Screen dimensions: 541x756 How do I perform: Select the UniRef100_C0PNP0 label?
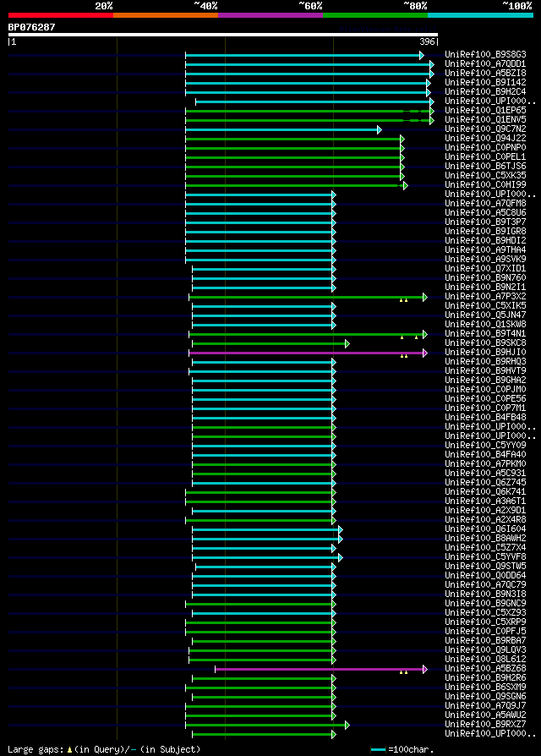(485, 147)
